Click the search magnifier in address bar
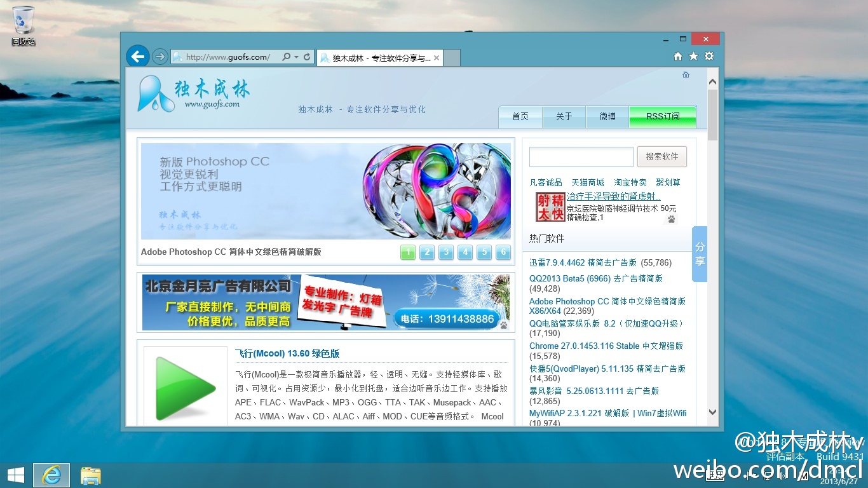Viewport: 868px width, 488px height. pos(286,57)
